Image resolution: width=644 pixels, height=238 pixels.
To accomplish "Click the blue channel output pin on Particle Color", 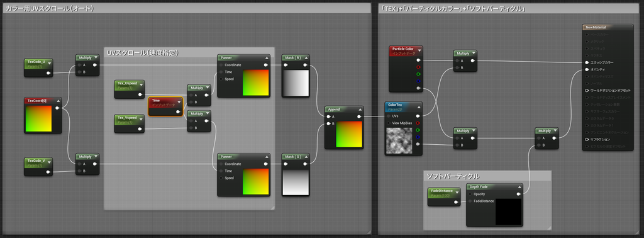I will (x=418, y=81).
